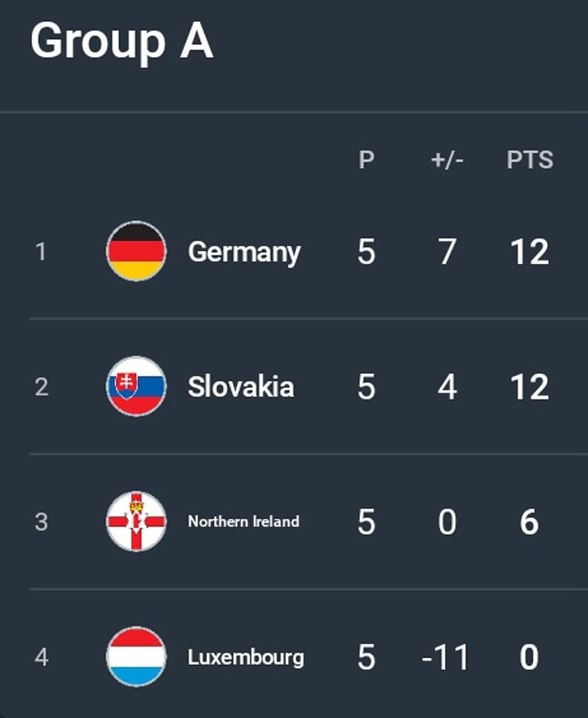Click the PTS column header
The height and width of the screenshot is (718, 588).
click(x=530, y=159)
